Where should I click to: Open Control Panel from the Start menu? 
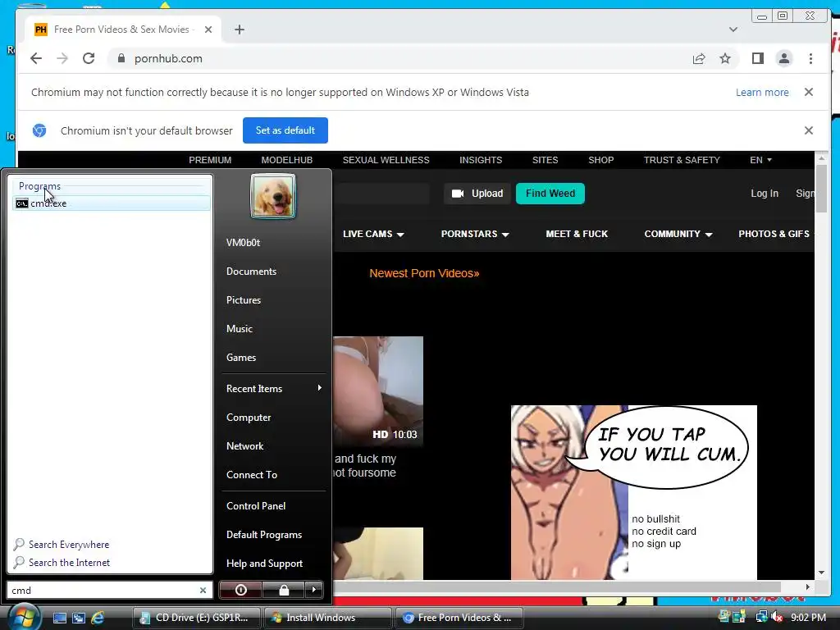[256, 505]
